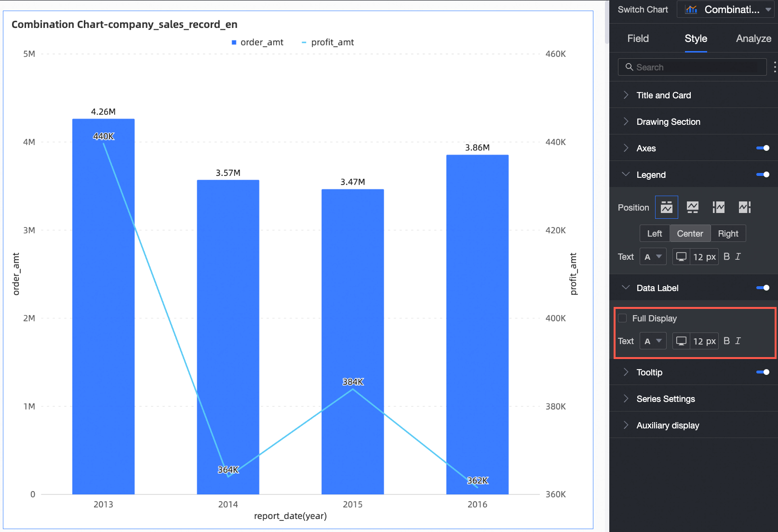The image size is (778, 532).
Task: Click the 4.26M bar data label
Action: pyautogui.click(x=103, y=112)
